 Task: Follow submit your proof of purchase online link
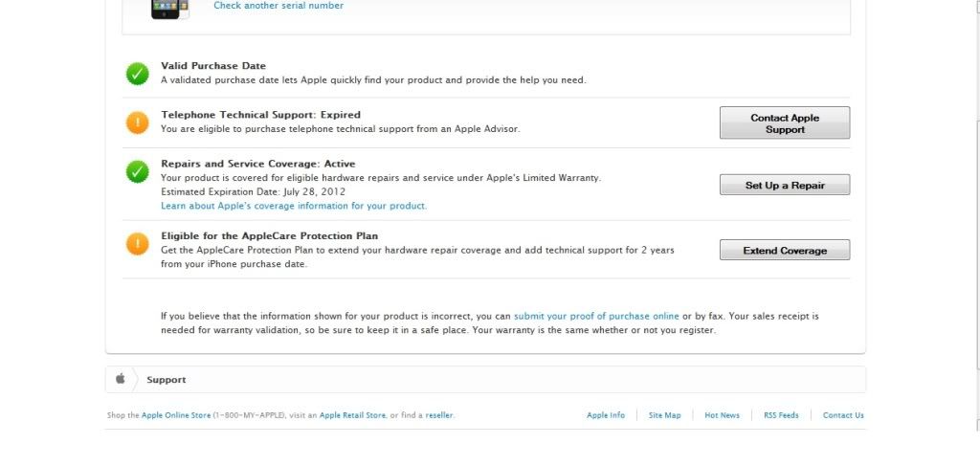(x=596, y=317)
